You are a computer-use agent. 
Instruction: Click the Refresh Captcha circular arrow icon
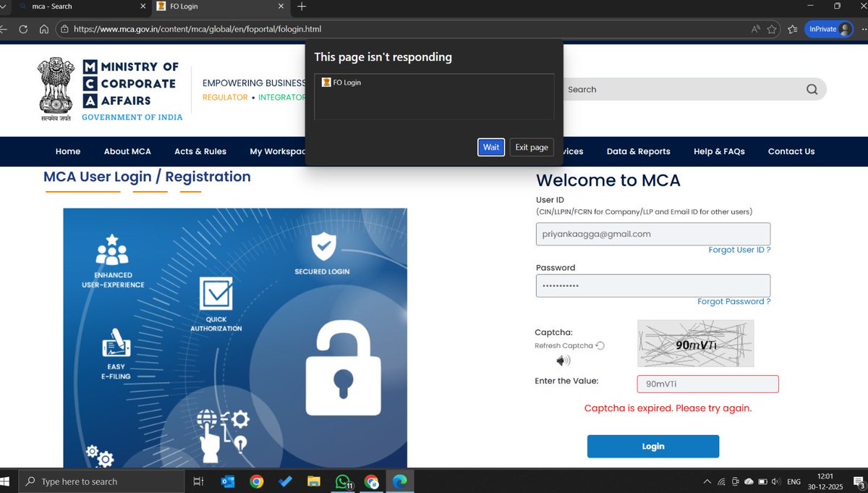tap(600, 346)
